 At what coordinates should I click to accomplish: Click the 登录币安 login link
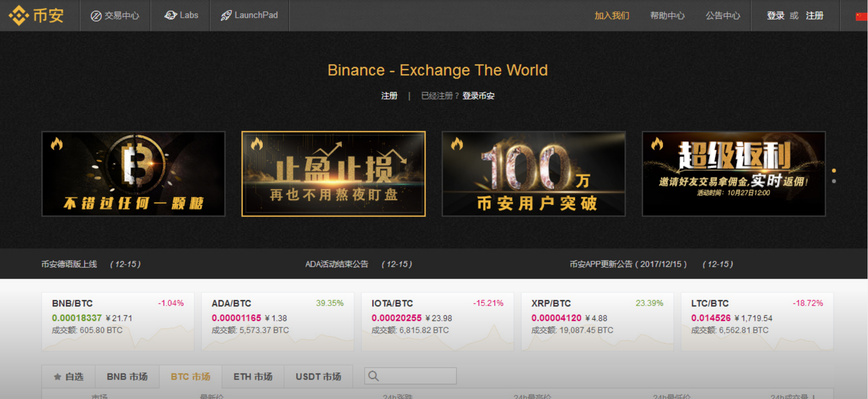pos(478,96)
